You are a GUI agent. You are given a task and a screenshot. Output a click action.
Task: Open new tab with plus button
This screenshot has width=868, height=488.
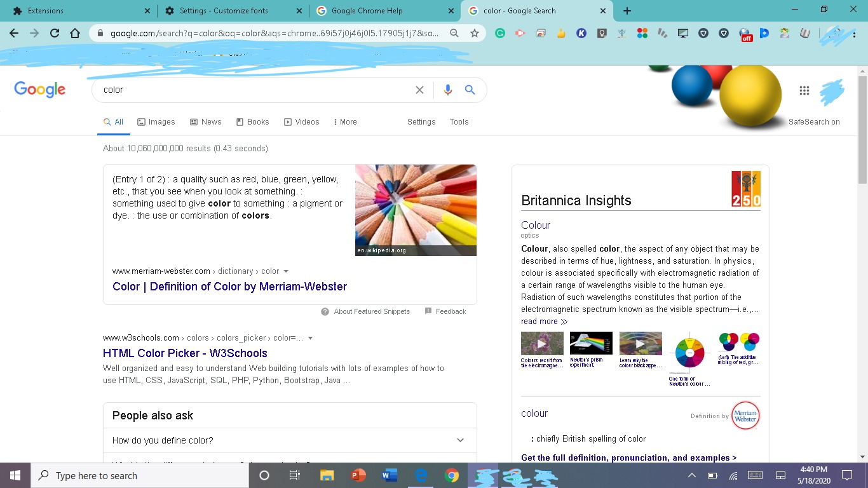(x=627, y=11)
